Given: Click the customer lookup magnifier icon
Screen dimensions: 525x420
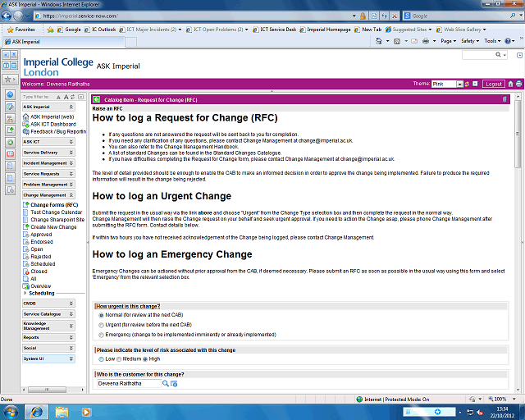Looking at the screenshot, I should (x=165, y=383).
